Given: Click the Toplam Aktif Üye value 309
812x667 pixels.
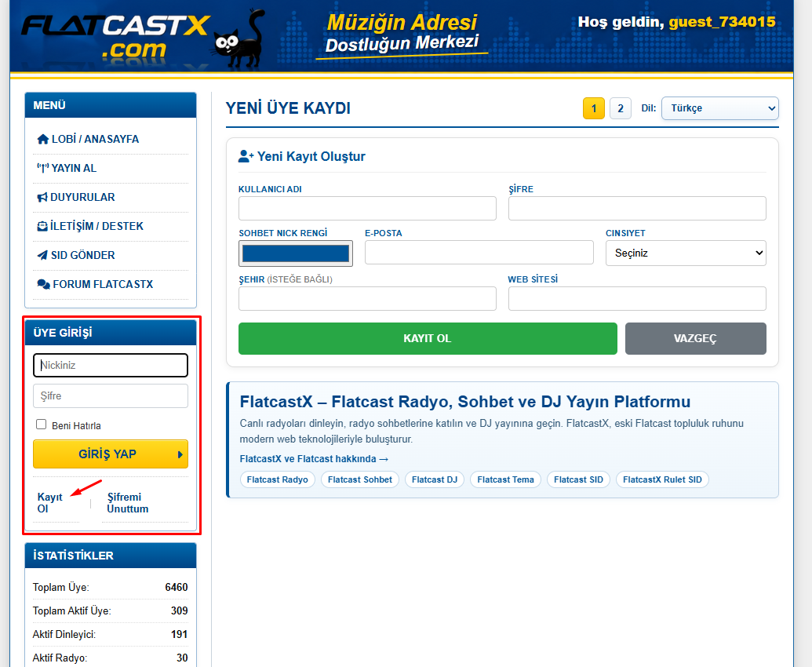Looking at the screenshot, I should point(179,611).
